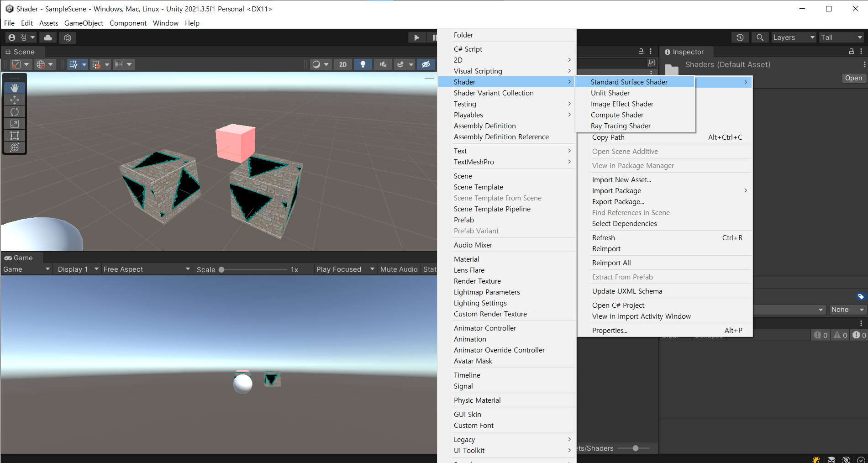
Task: Toggle console info message count
Action: (x=821, y=335)
